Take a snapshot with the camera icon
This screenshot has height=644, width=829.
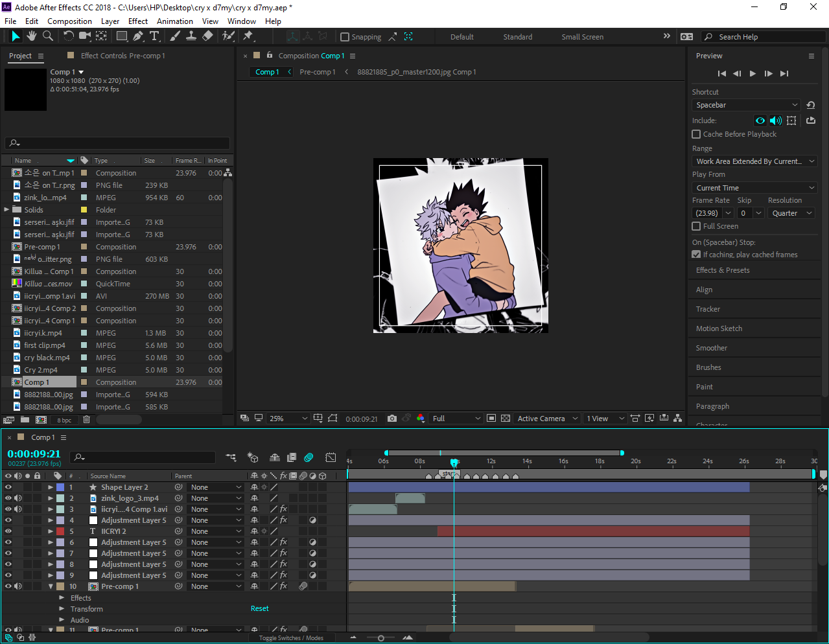point(392,419)
